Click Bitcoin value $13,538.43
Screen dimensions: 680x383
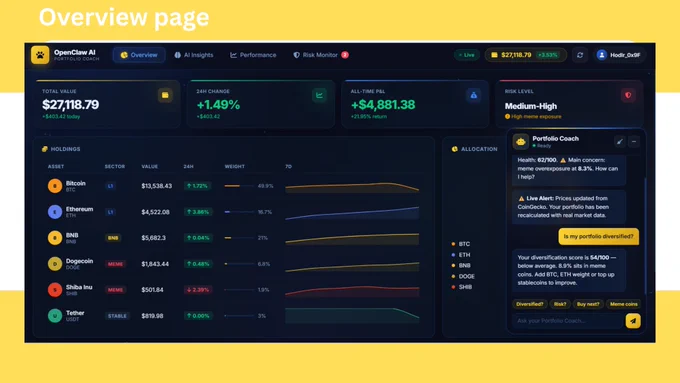pos(157,186)
